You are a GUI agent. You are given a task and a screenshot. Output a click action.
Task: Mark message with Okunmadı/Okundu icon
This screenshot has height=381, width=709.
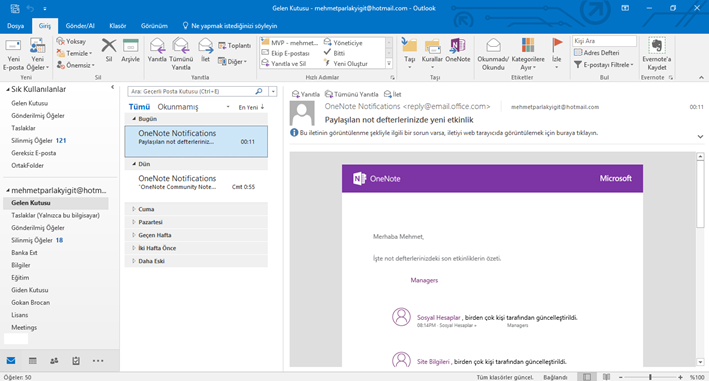click(493, 54)
